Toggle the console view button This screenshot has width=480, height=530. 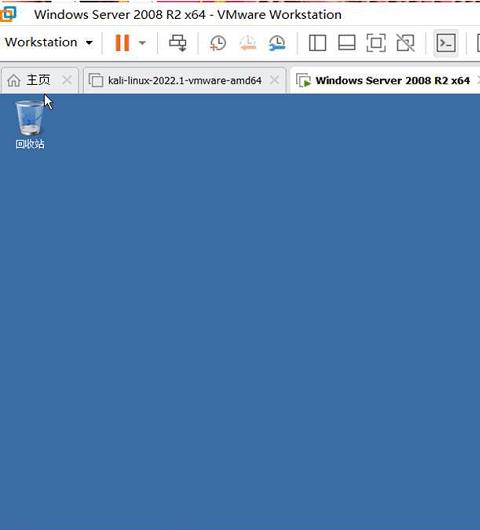[446, 43]
